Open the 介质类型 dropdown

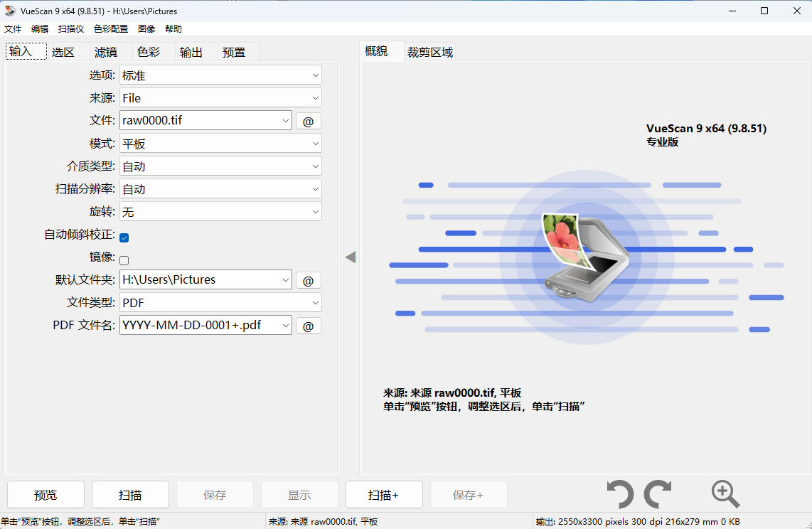tap(220, 166)
